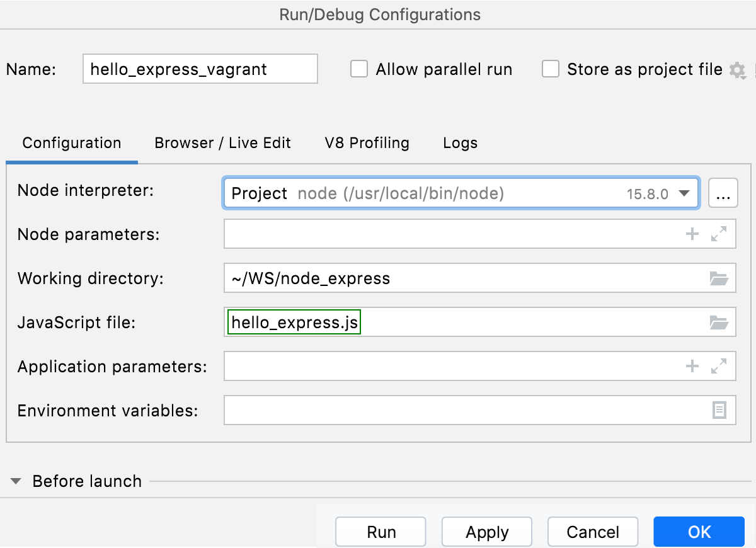Open the Node interpreter version dropdown

point(684,193)
